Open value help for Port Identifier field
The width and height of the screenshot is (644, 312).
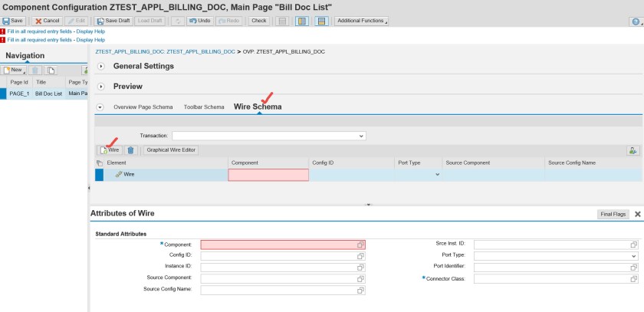tap(634, 268)
